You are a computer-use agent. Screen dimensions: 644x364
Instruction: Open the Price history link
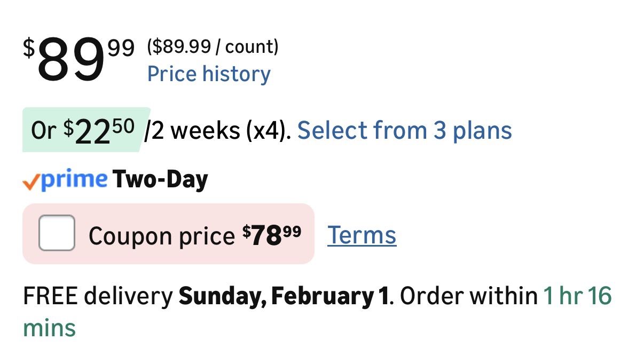209,74
